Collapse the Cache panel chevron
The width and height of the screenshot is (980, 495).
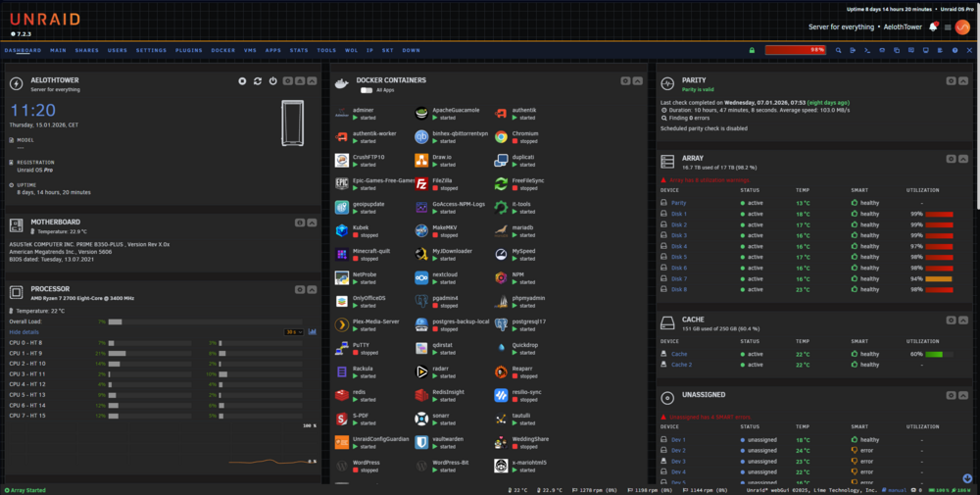(963, 320)
